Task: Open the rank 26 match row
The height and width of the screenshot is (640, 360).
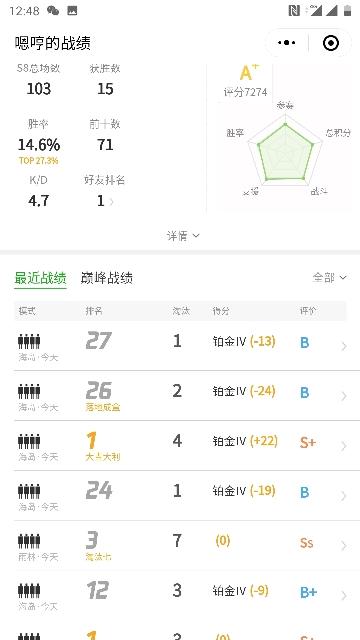Action: pyautogui.click(x=180, y=396)
